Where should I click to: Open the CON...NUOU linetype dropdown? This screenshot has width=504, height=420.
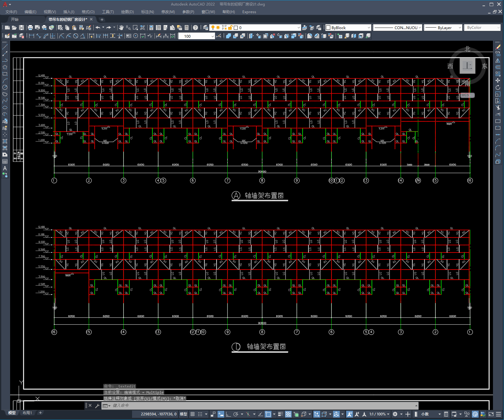pyautogui.click(x=398, y=28)
